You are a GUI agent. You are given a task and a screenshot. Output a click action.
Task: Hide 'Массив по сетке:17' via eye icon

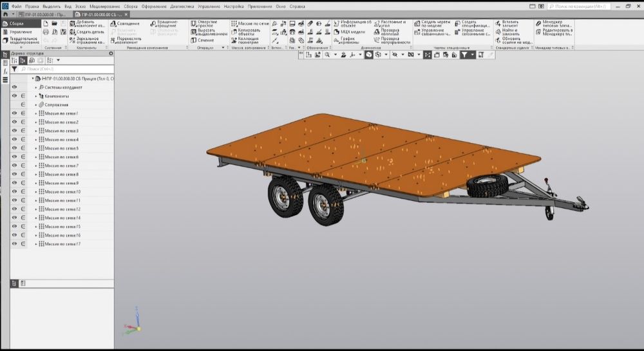click(x=14, y=244)
